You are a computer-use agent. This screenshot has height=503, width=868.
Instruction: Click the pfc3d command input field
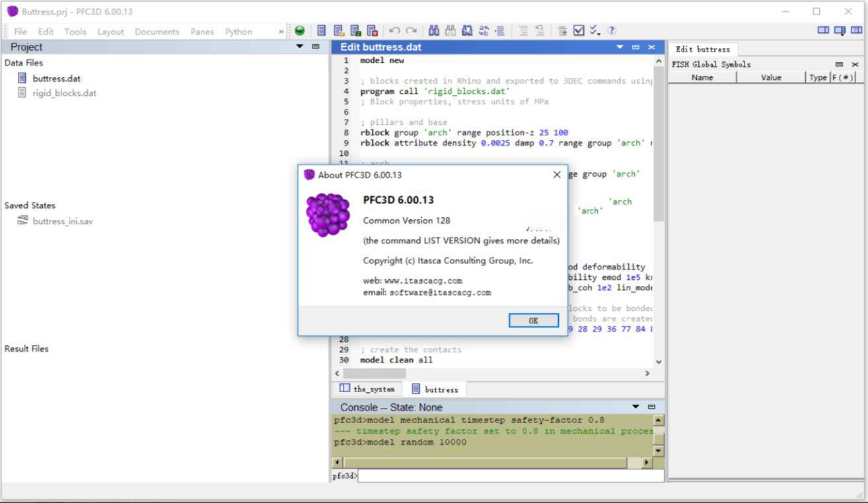(511, 475)
